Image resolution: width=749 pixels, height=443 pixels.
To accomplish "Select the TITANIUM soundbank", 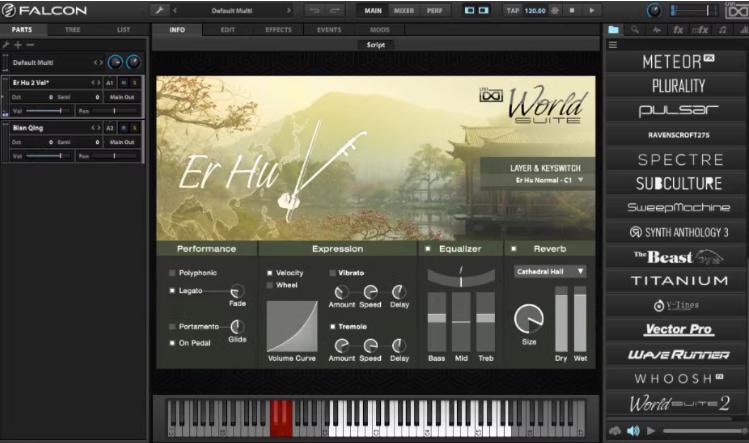I will coord(675,281).
